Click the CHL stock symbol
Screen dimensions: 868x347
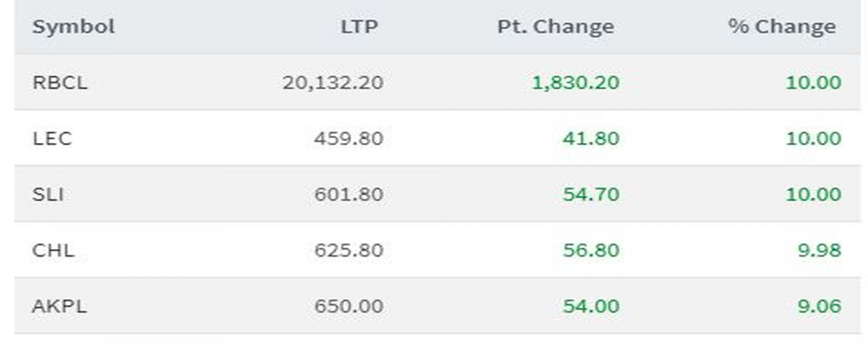click(x=53, y=250)
